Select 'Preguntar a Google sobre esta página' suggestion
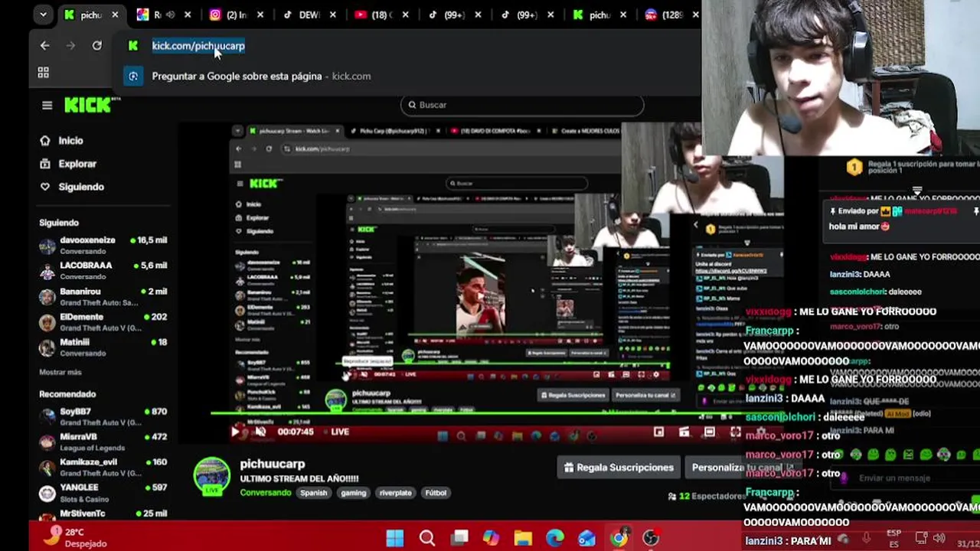The width and height of the screenshot is (980, 551). 260,76
